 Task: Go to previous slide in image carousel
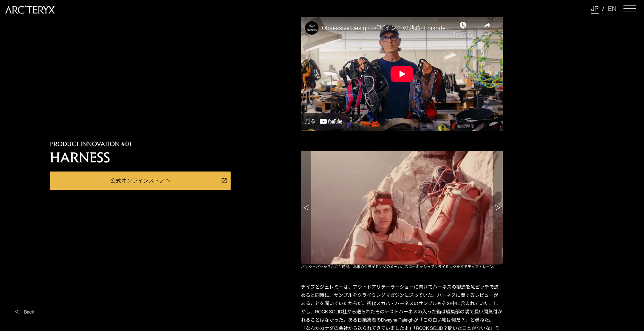coord(306,208)
